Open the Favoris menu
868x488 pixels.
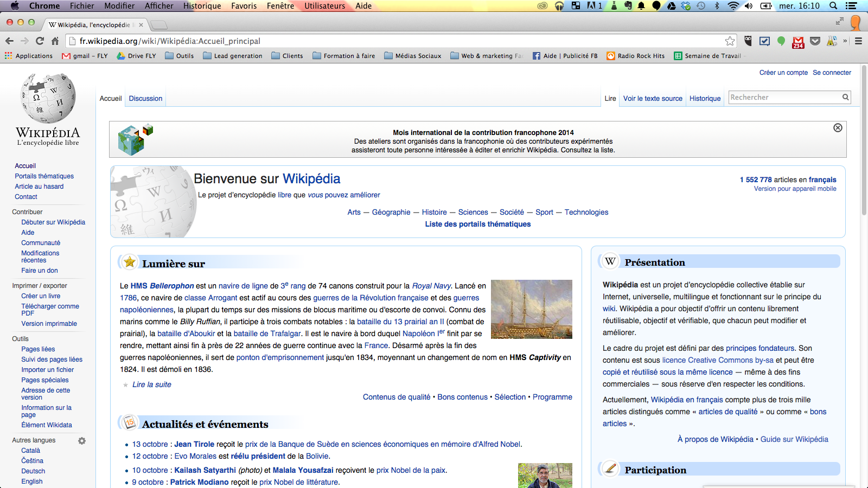244,6
